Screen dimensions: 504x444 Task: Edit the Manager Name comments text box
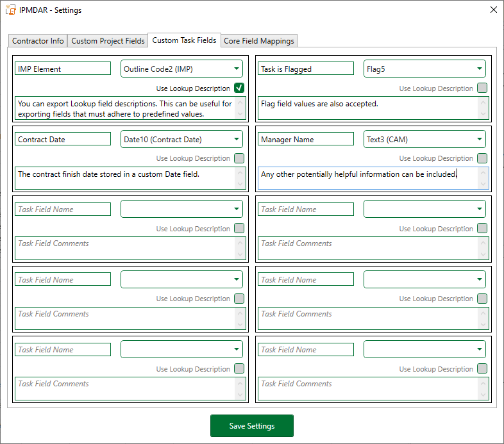point(369,178)
